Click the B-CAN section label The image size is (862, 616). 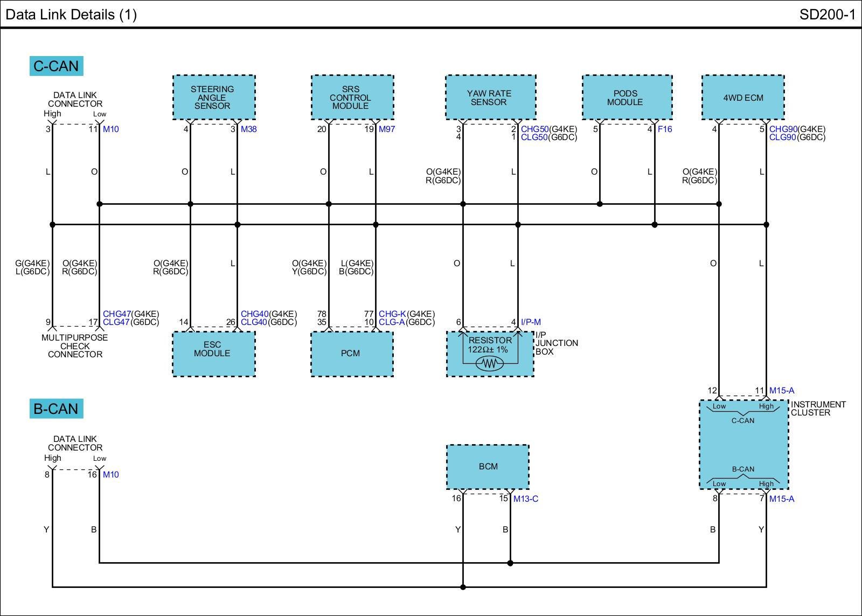click(56, 409)
